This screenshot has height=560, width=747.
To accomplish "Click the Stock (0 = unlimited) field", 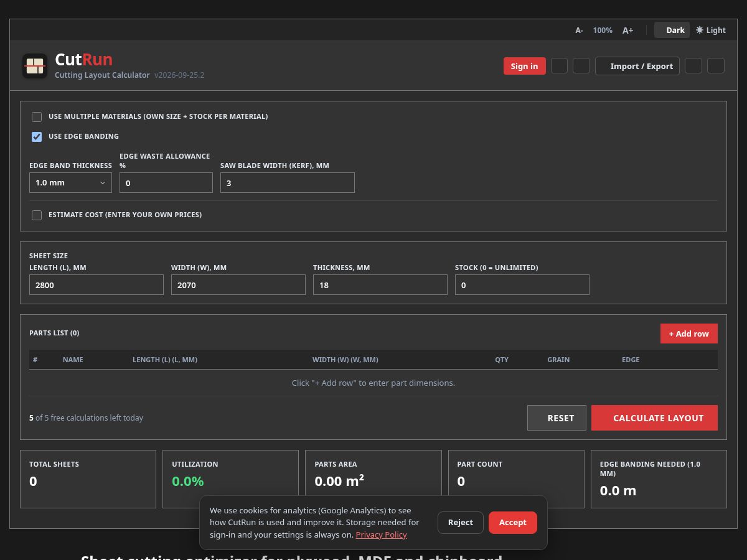I will click(x=522, y=284).
